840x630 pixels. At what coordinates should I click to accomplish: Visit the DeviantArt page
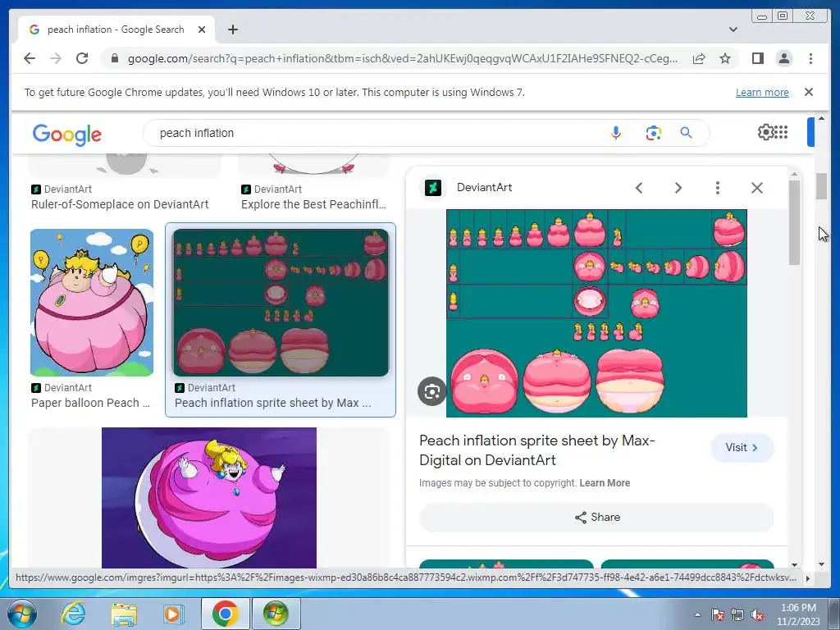742,447
